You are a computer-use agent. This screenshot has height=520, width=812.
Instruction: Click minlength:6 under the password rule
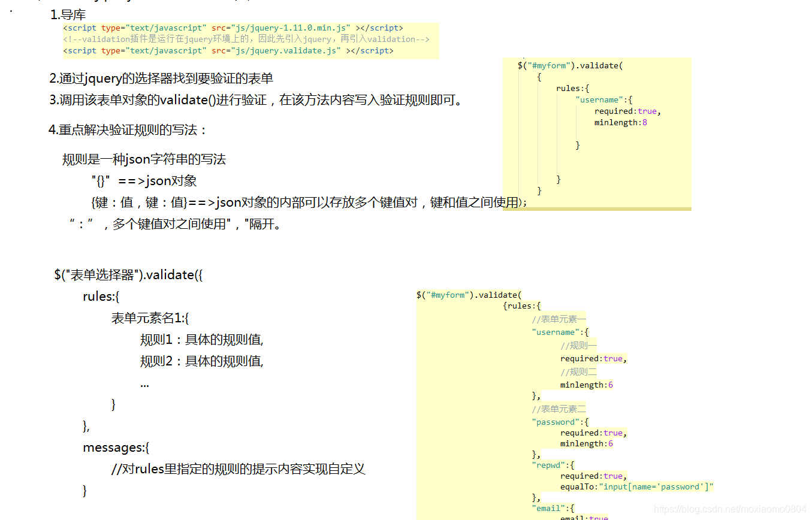(x=587, y=443)
